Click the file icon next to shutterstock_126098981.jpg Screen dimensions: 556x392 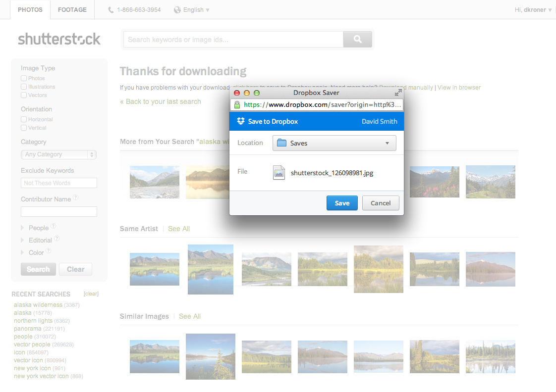point(279,172)
